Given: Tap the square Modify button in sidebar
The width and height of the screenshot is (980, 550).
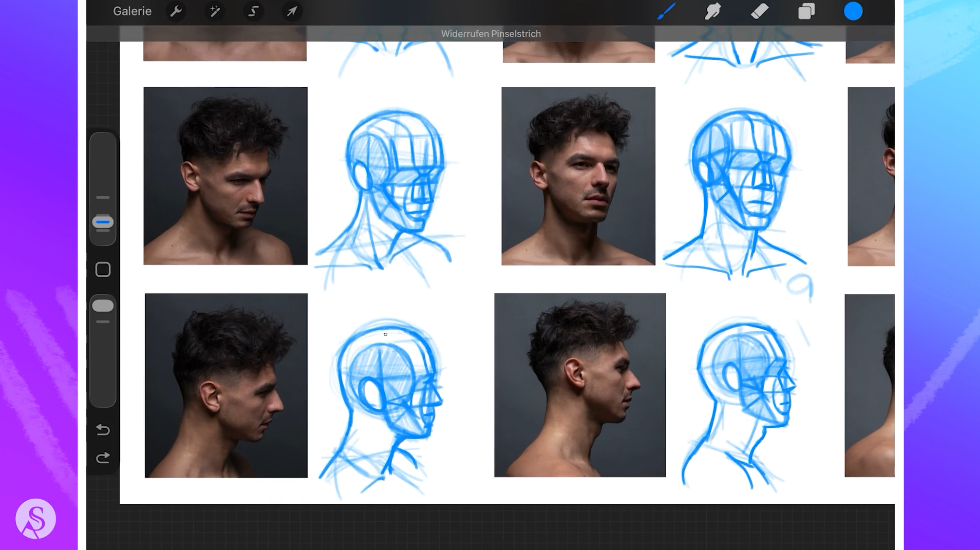Looking at the screenshot, I should tap(103, 270).
